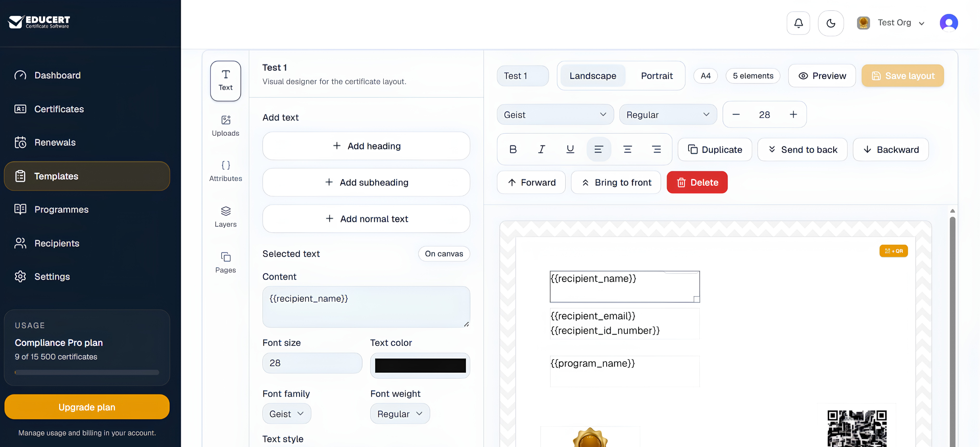Click Add heading button
This screenshot has height=447, width=980.
pos(366,146)
